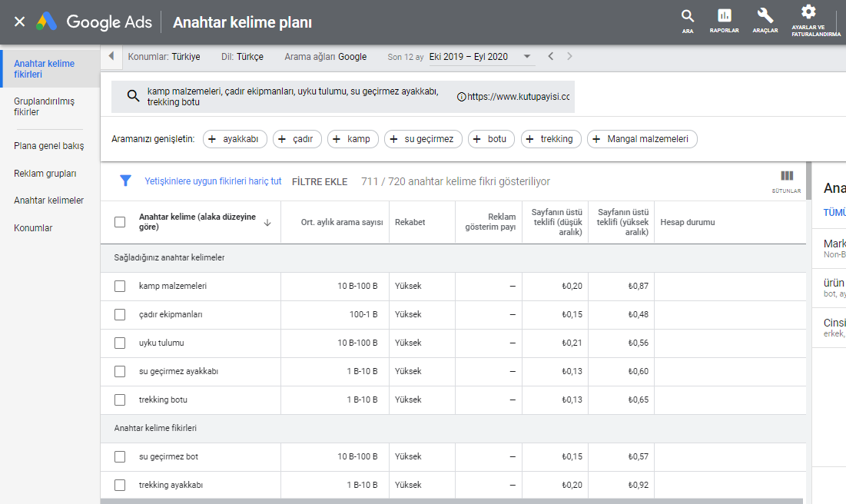Image resolution: width=846 pixels, height=504 pixels.
Task: Open the date range dropdown
Action: click(527, 56)
